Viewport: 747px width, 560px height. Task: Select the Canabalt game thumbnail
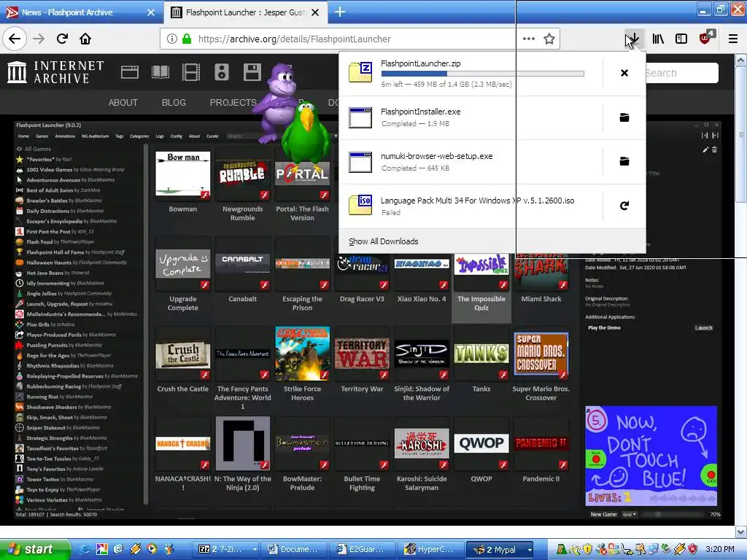tap(242, 265)
